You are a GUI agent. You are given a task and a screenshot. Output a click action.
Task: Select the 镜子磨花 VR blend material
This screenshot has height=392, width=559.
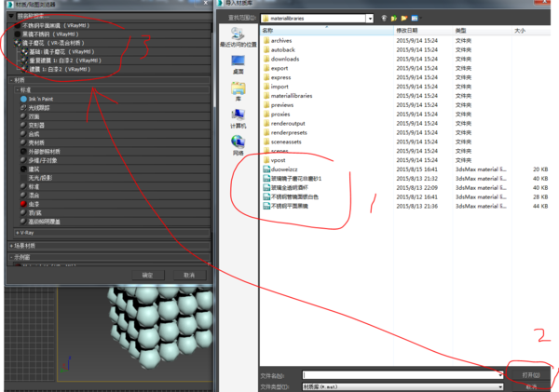pyautogui.click(x=49, y=43)
